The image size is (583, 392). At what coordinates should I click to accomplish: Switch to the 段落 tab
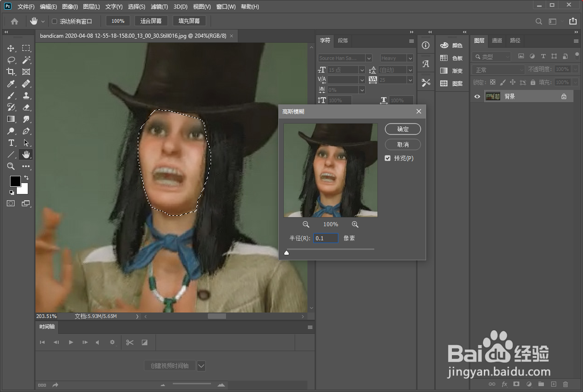343,40
